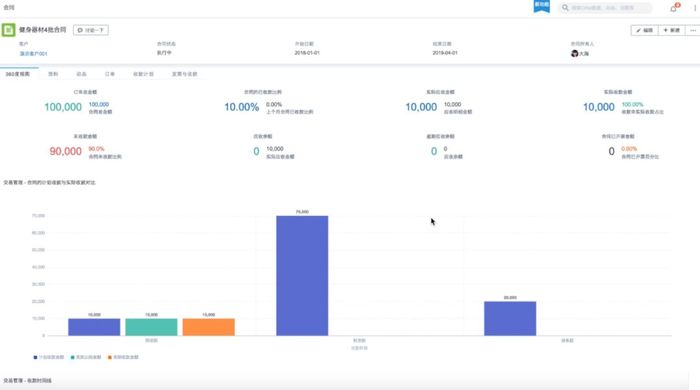Screen dimensions: 700x390
Task: Switch to the 订单 orders tab
Action: pos(110,74)
